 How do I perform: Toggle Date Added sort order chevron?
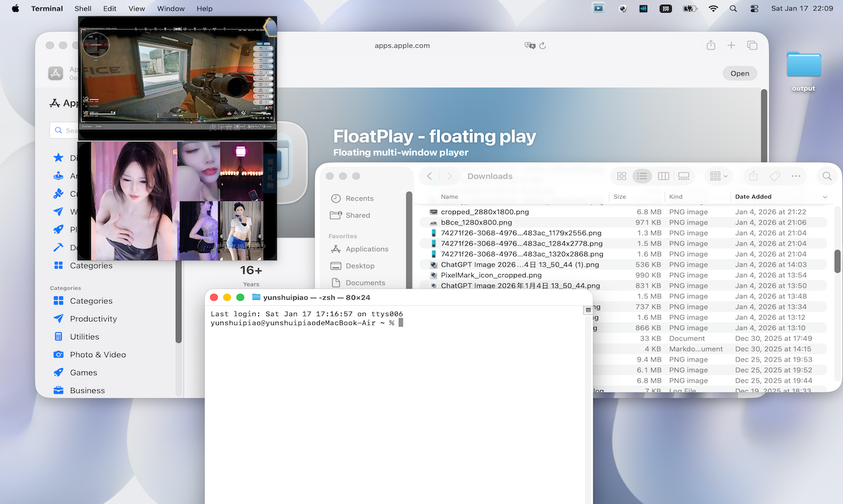pyautogui.click(x=825, y=197)
